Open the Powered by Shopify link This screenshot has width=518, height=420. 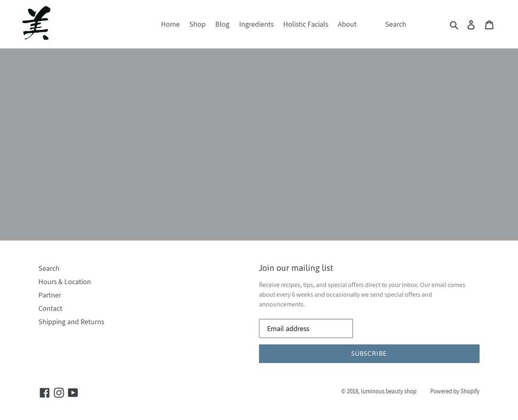pyautogui.click(x=454, y=391)
